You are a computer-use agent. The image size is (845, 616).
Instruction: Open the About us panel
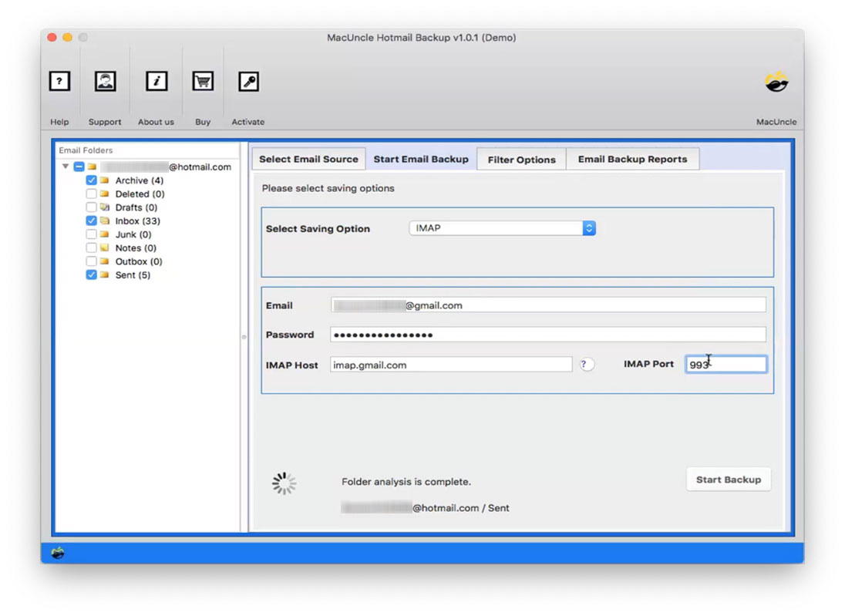pyautogui.click(x=156, y=81)
